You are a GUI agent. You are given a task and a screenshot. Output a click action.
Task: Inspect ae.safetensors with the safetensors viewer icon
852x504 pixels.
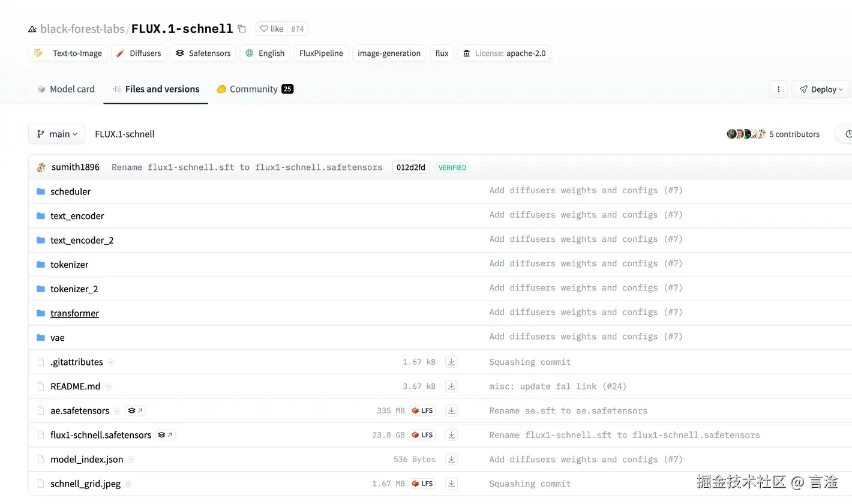136,411
